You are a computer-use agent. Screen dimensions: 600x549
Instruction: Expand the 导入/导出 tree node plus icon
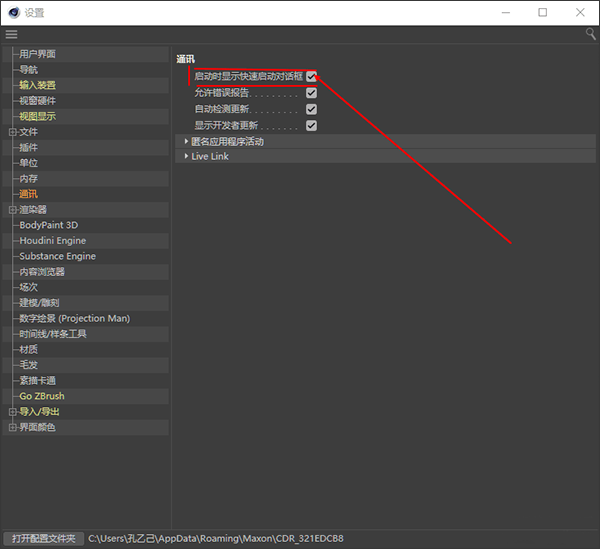[x=12, y=412]
